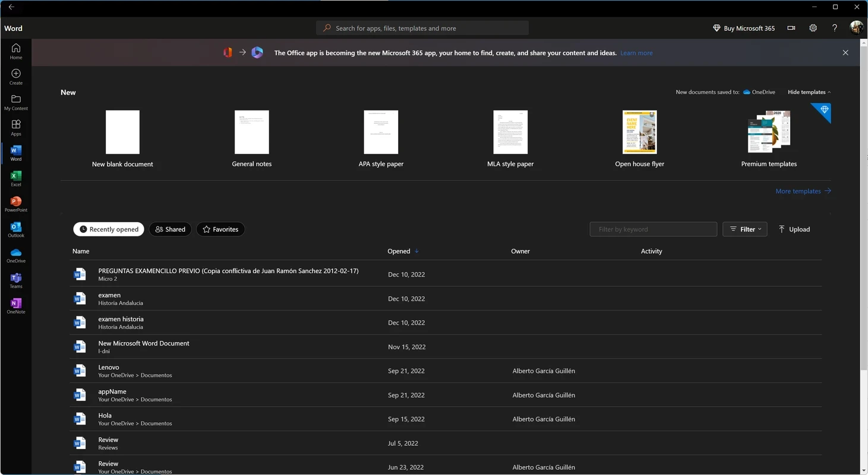Open Teams from the left sidebar
The width and height of the screenshot is (868, 475).
pyautogui.click(x=16, y=281)
